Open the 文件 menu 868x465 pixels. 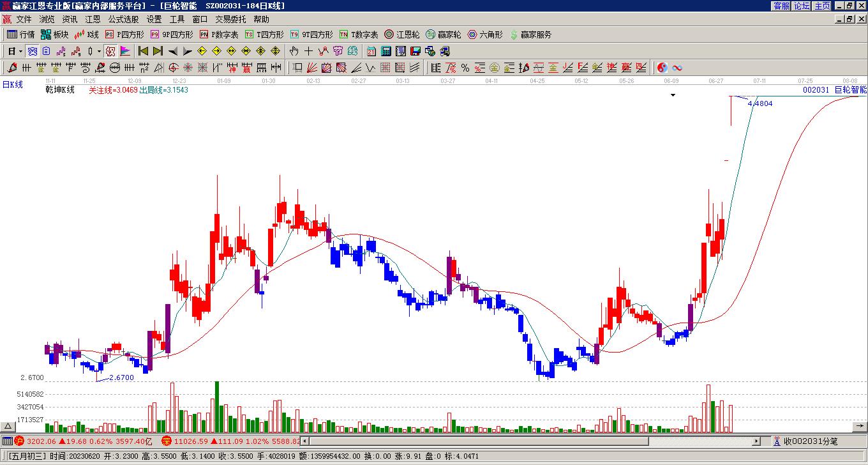tap(24, 19)
